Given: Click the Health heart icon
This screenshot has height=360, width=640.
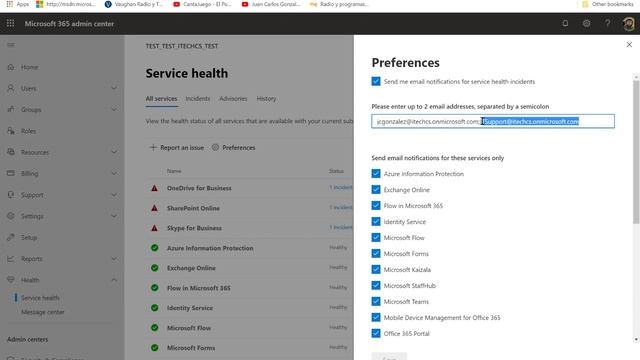Looking at the screenshot, I should point(11,280).
